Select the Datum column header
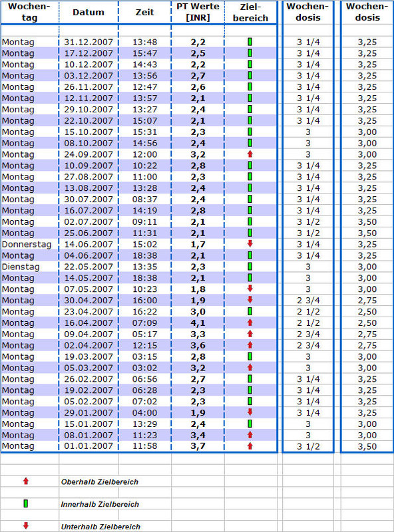The image size is (394, 532). click(89, 13)
